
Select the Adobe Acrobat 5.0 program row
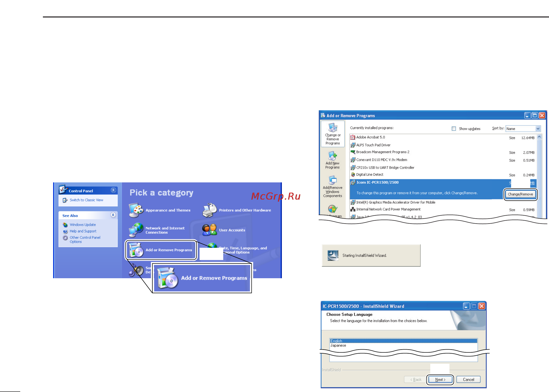point(443,137)
